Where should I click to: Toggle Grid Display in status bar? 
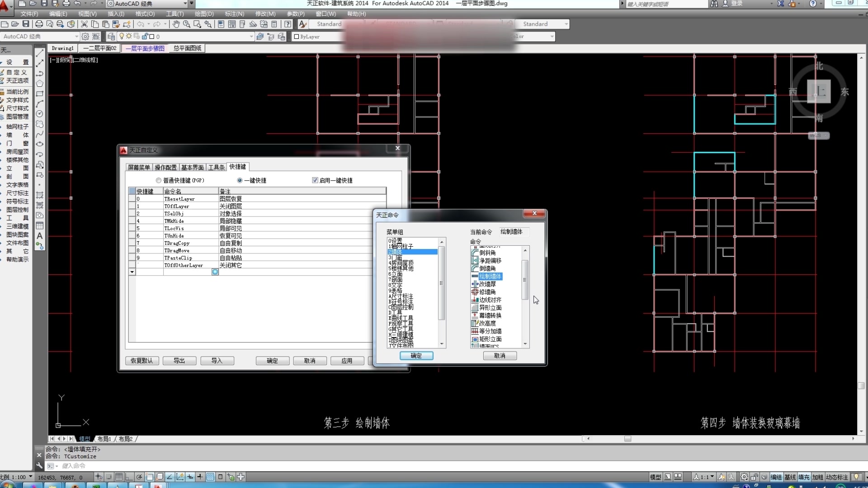pos(119,477)
